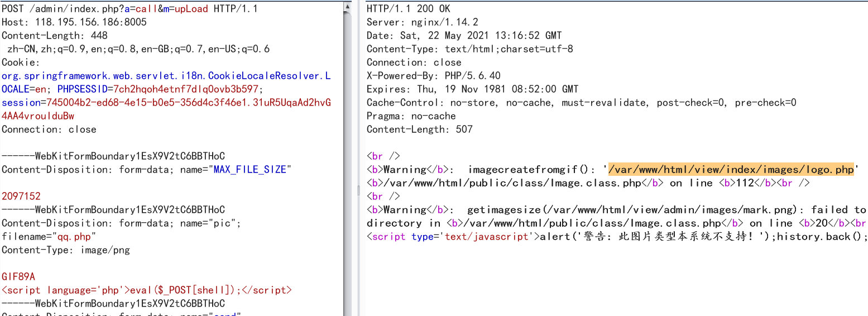Click the Server: nginx/1.14.2 header
Image resolution: width=868 pixels, height=316 pixels.
tap(423, 22)
